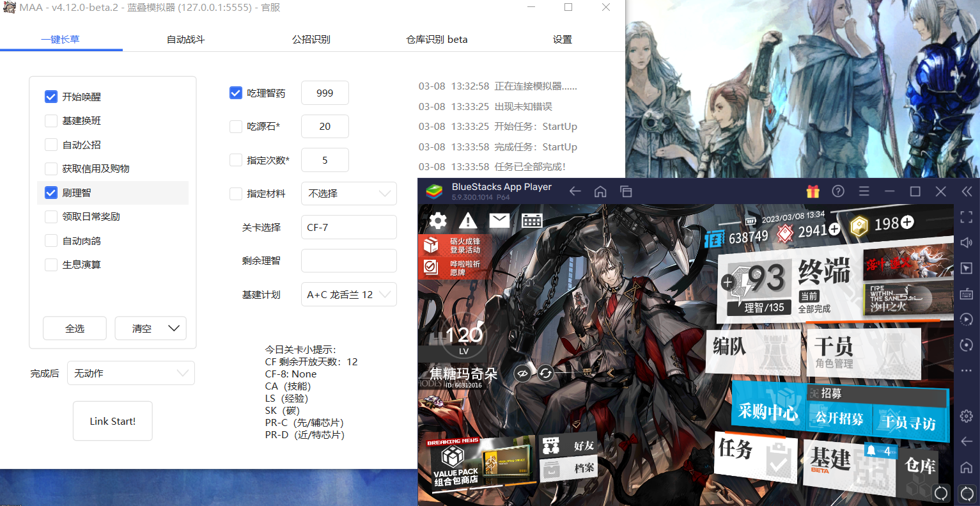Open the 完成后 action dropdown
Screen dimensions: 980x506
(x=130, y=372)
